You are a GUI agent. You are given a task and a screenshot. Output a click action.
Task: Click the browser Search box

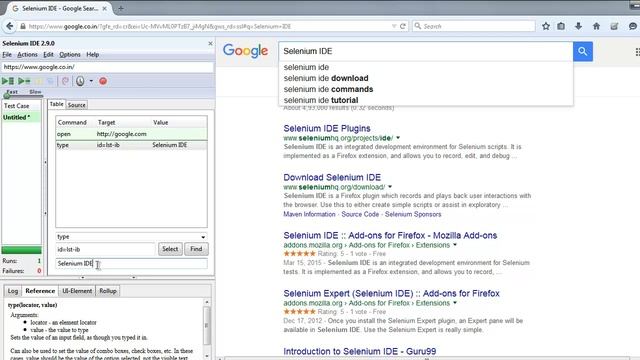click(x=473, y=26)
